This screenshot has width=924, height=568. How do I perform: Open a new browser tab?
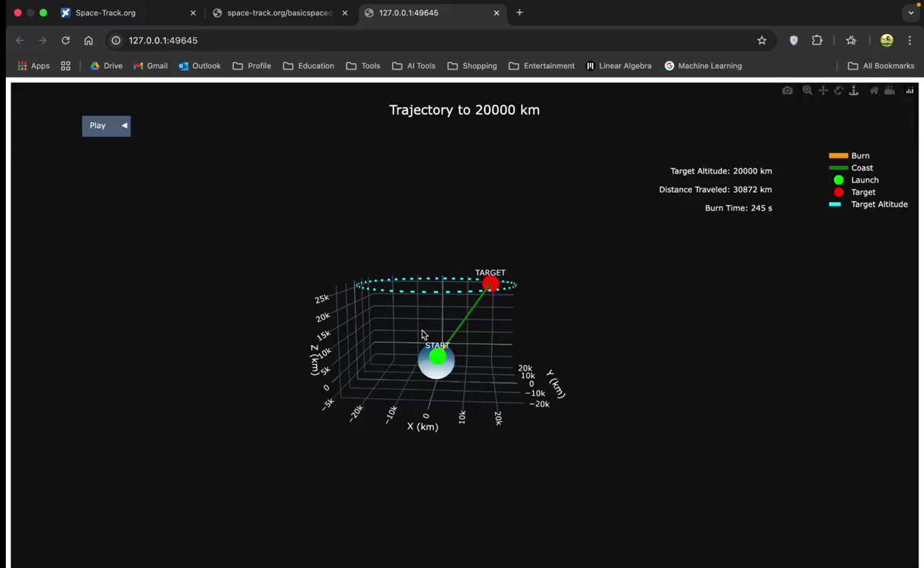tap(520, 13)
